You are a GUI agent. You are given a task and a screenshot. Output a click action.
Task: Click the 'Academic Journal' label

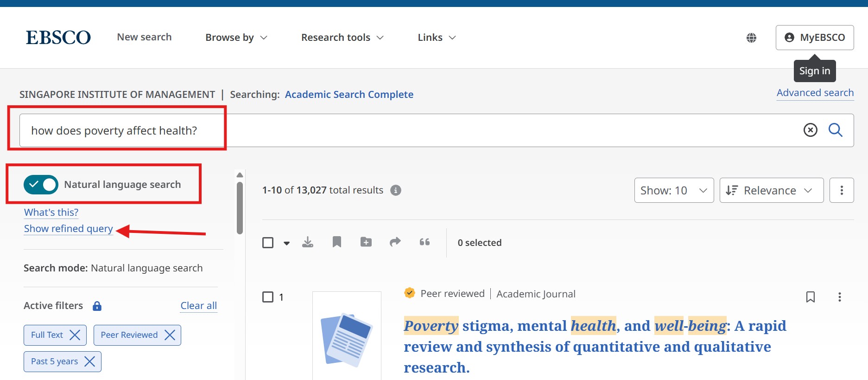click(x=536, y=294)
